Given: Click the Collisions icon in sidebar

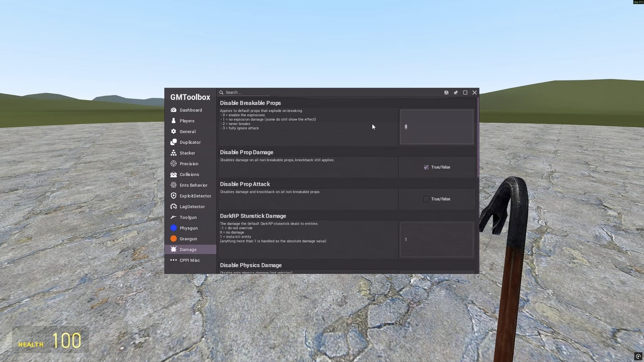Looking at the screenshot, I should click(x=173, y=175).
